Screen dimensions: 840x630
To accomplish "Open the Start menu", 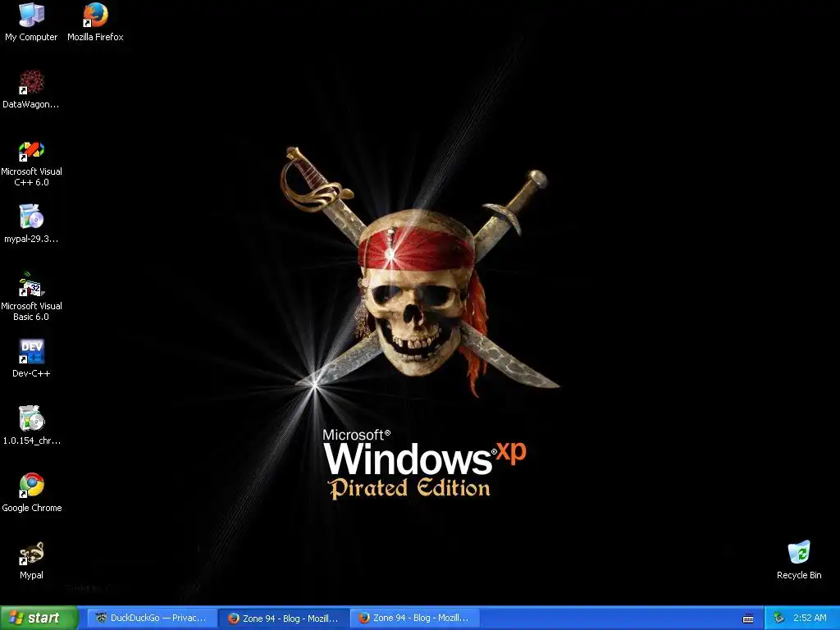I will coord(39,619).
